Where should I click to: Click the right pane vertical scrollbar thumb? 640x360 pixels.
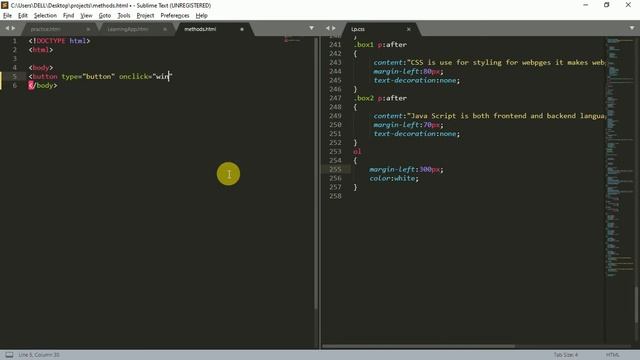coord(636,304)
